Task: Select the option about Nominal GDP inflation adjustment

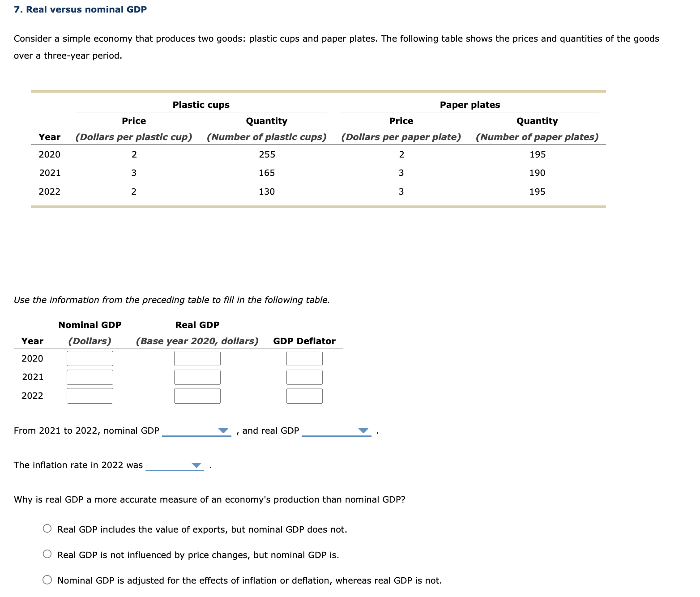Action: coord(47,580)
